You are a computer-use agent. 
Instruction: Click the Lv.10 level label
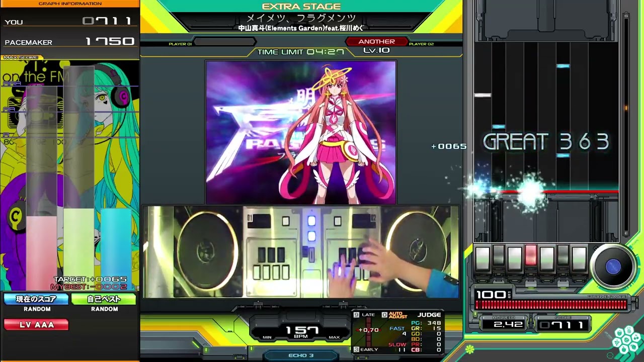point(376,50)
